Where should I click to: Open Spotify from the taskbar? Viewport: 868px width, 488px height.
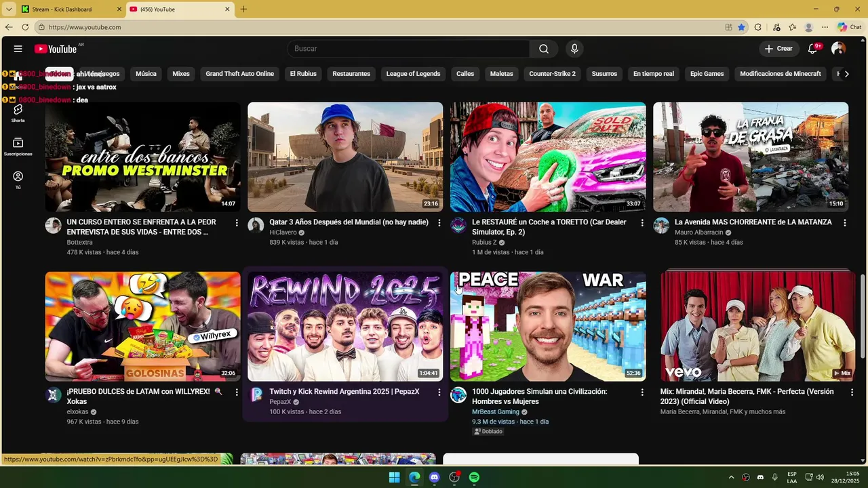pos(474,477)
